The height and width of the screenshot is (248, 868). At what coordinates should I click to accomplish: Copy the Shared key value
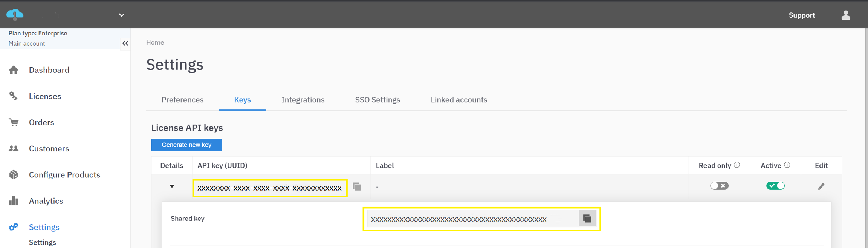[587, 219]
